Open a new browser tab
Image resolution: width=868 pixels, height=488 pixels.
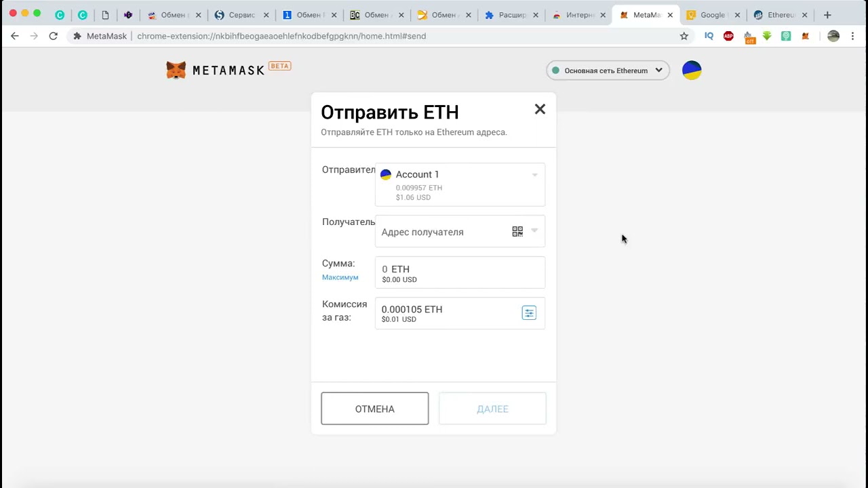[x=827, y=15]
